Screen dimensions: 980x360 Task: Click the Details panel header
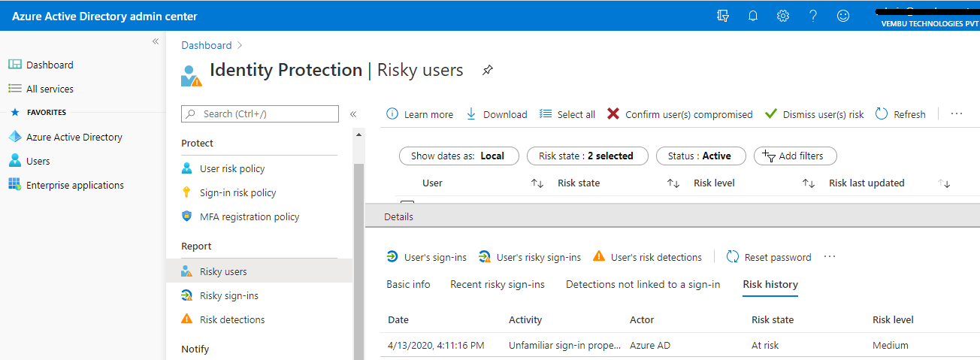pos(673,216)
